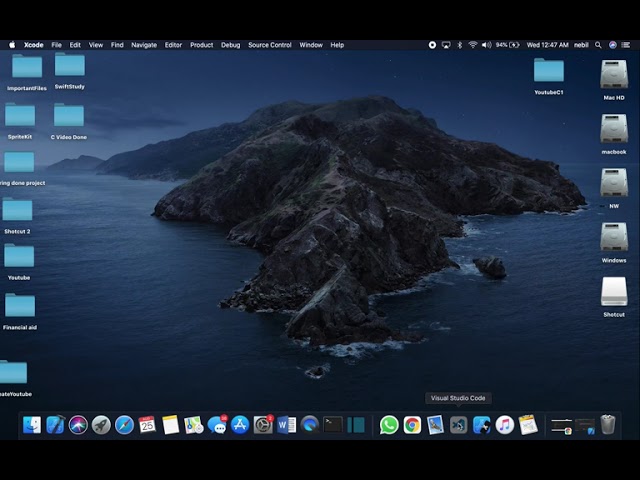Open the View menu
Image resolution: width=640 pixels, height=480 pixels.
point(96,45)
